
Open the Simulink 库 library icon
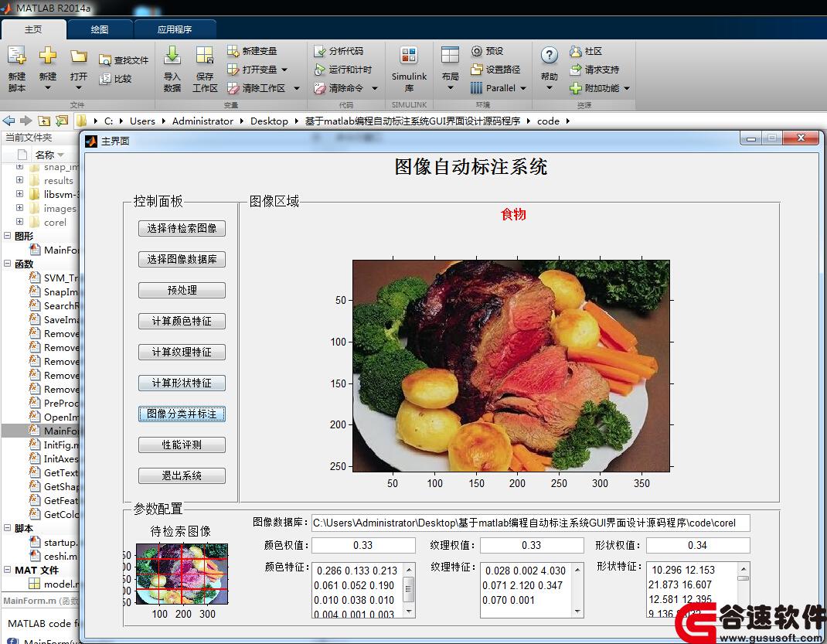click(409, 55)
